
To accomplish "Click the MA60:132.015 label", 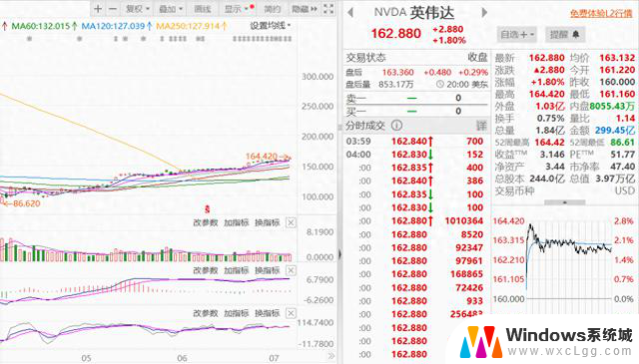I will point(41,26).
